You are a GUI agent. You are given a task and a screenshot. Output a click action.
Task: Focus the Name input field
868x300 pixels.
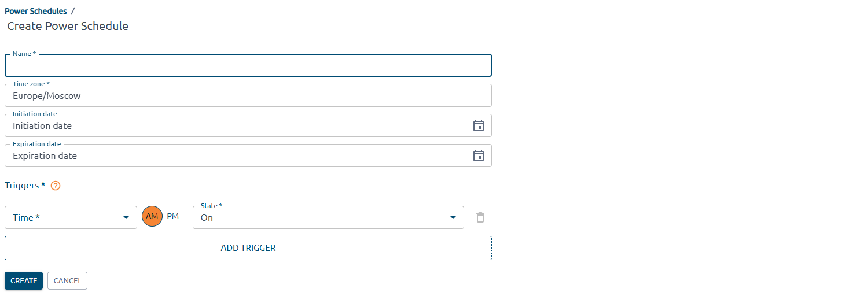point(248,66)
